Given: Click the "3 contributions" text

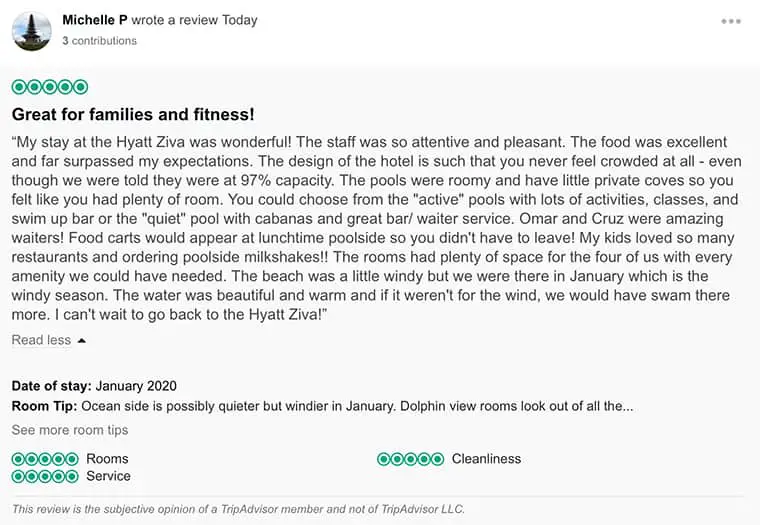Looking at the screenshot, I should (99, 41).
